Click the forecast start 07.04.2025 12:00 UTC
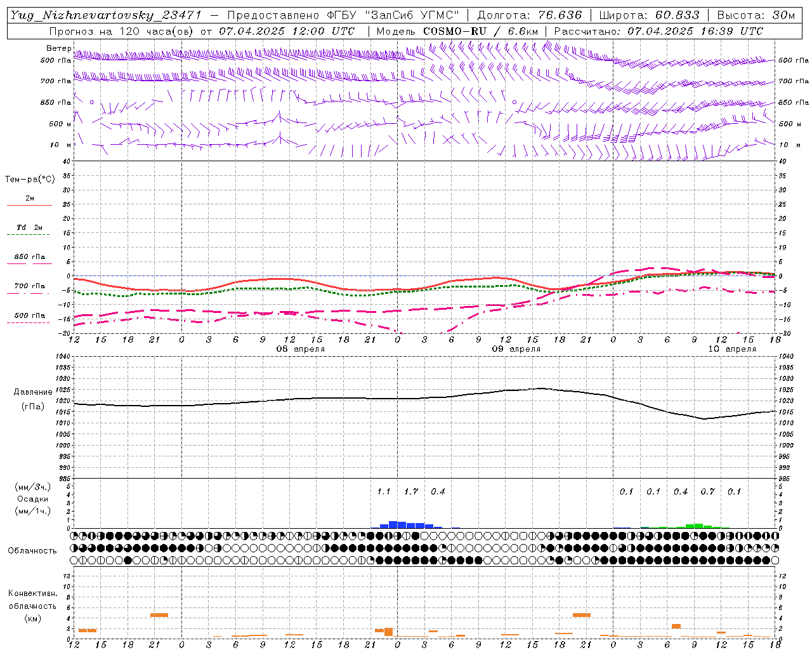 point(287,31)
